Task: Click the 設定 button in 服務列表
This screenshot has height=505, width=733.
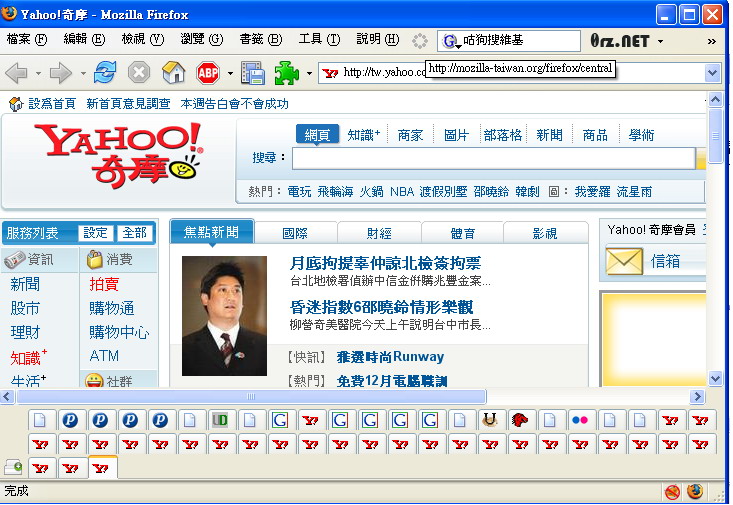Action: pyautogui.click(x=96, y=233)
